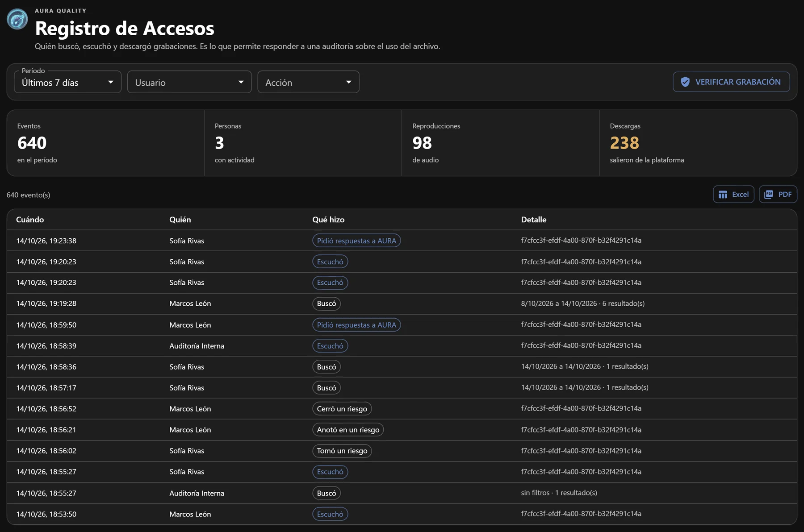The height and width of the screenshot is (532, 804).
Task: Click the Cerró un riesgo chip
Action: click(342, 409)
